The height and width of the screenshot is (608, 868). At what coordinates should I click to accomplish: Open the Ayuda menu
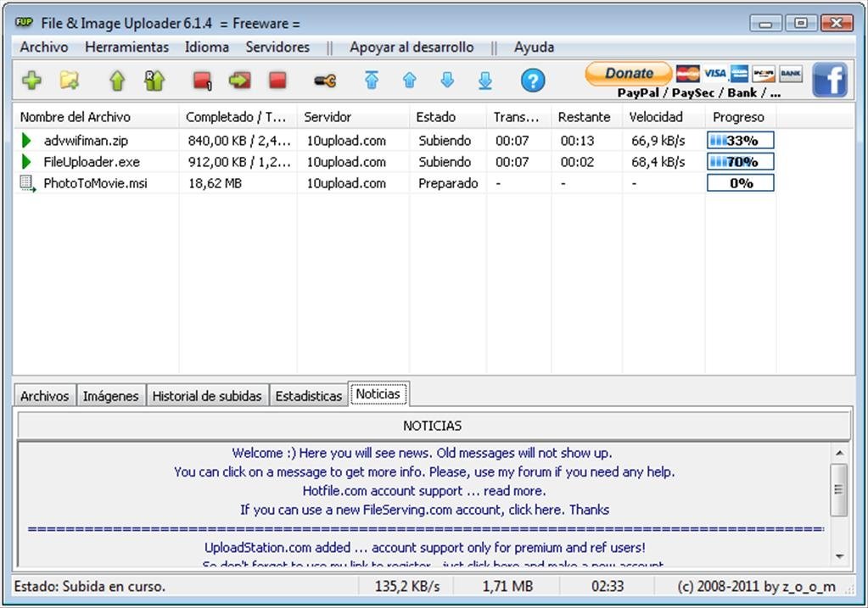534,47
